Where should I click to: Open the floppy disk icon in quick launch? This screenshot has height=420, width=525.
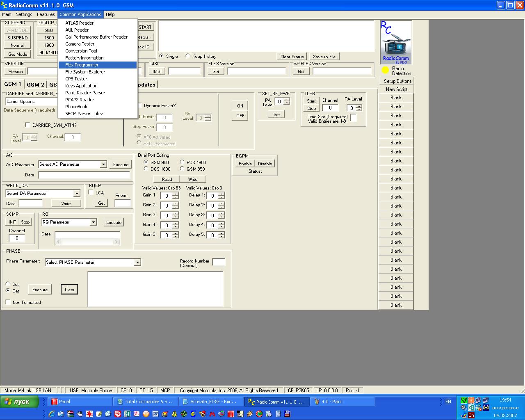(287, 414)
